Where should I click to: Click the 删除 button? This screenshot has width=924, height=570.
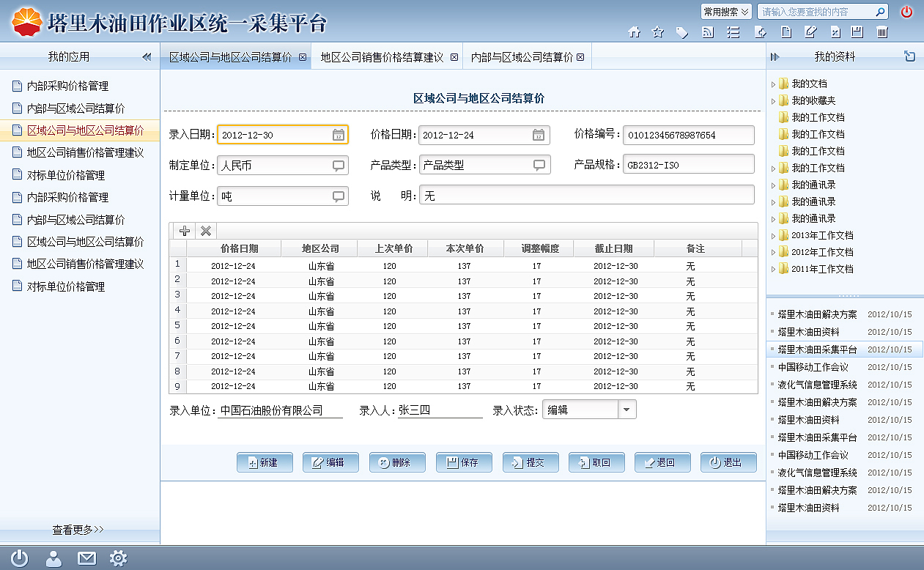[397, 462]
